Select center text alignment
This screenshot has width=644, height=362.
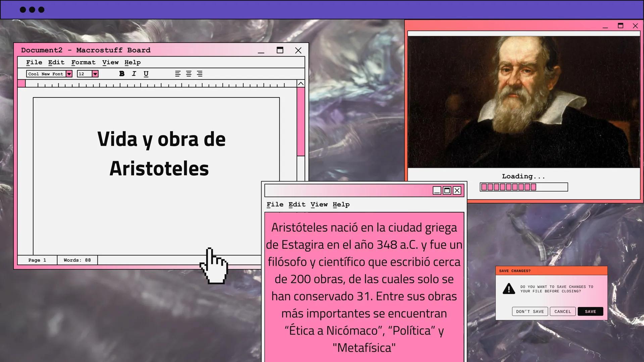click(x=189, y=74)
